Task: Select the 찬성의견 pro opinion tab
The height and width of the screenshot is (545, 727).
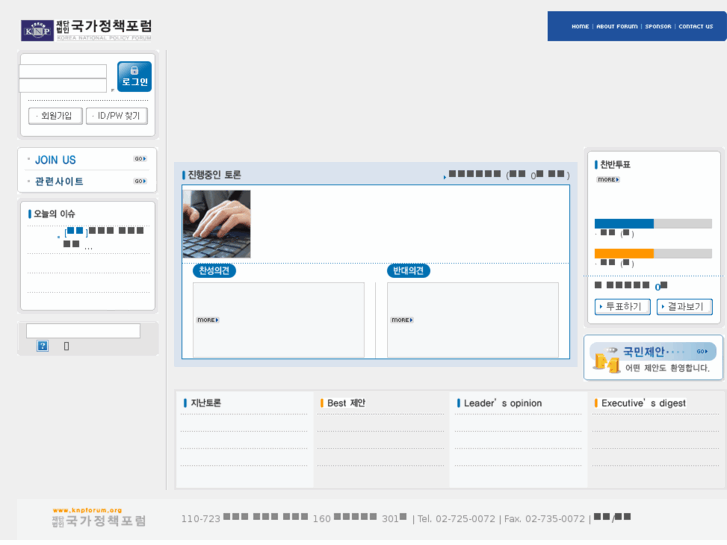Action: point(214,270)
